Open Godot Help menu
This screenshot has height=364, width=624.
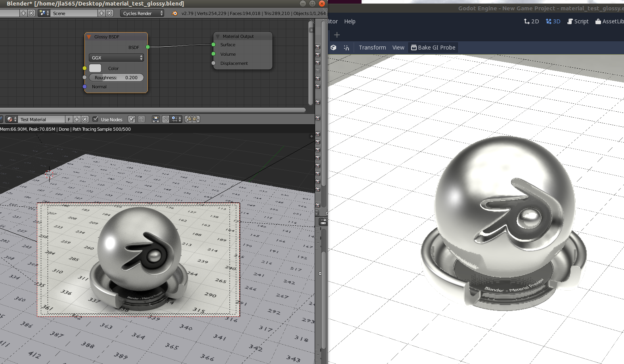[x=350, y=21]
